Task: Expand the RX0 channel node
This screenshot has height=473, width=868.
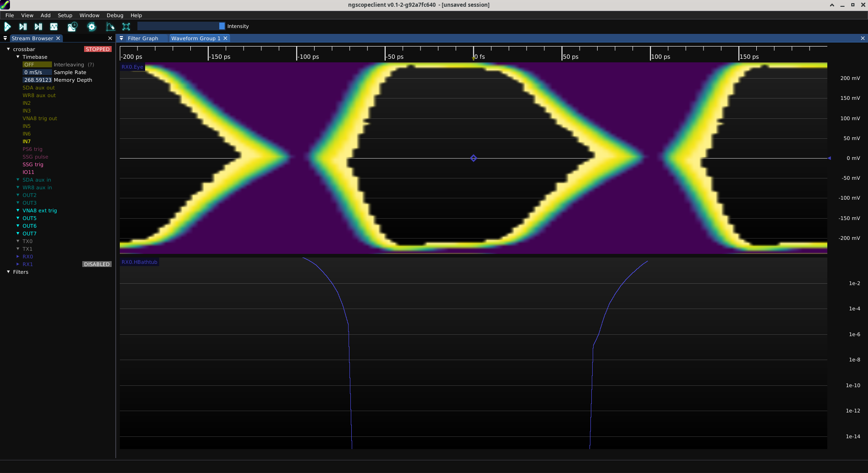Action: pos(18,257)
